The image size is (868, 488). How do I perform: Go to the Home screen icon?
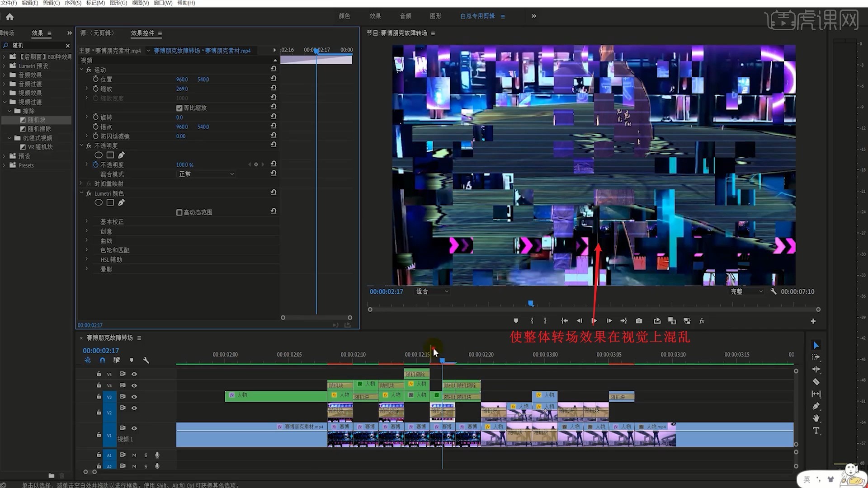tap(9, 17)
